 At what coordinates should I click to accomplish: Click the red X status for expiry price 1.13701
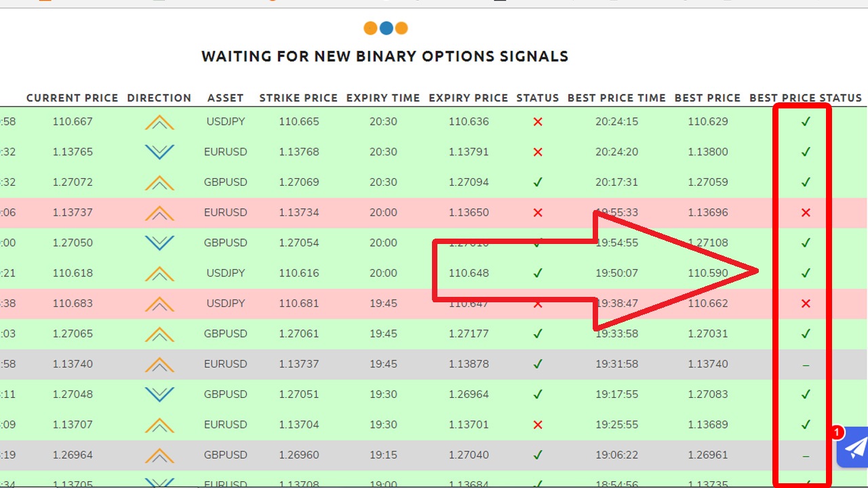click(538, 425)
